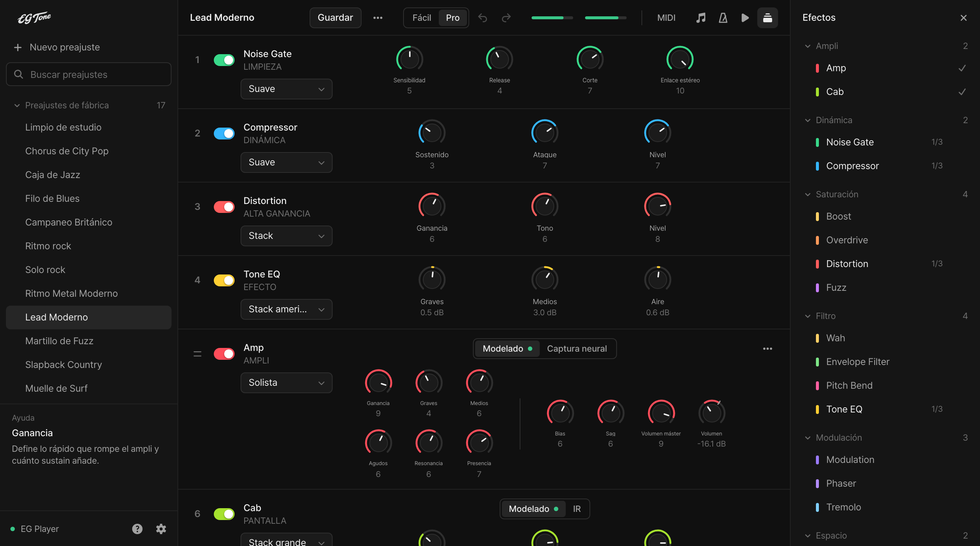980x546 pixels.
Task: Click the play button in toolbar
Action: pos(745,18)
